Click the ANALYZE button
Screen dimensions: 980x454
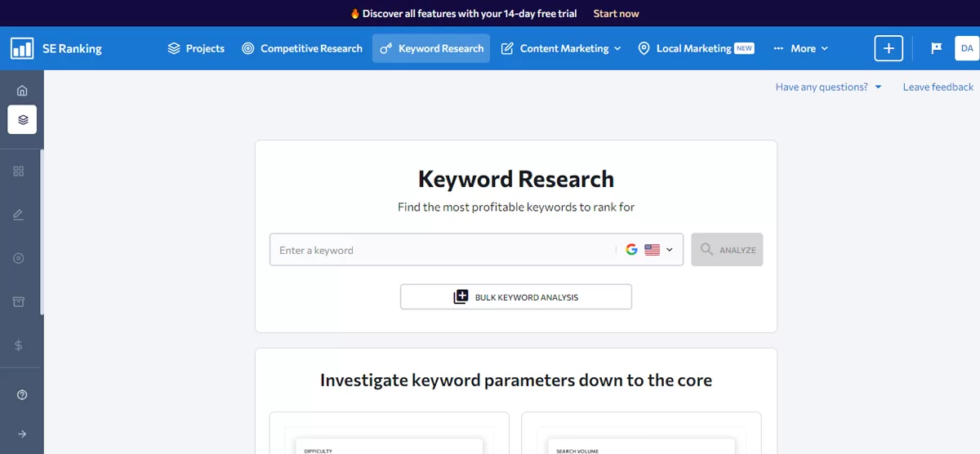727,250
